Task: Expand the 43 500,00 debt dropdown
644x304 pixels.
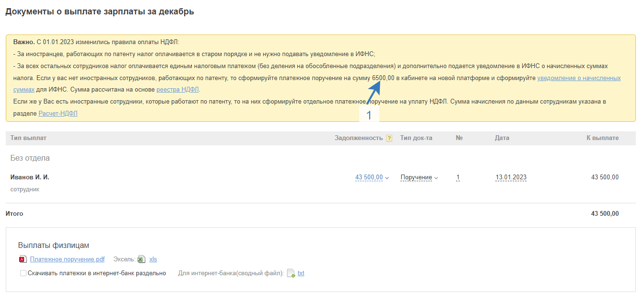Action: tap(372, 177)
